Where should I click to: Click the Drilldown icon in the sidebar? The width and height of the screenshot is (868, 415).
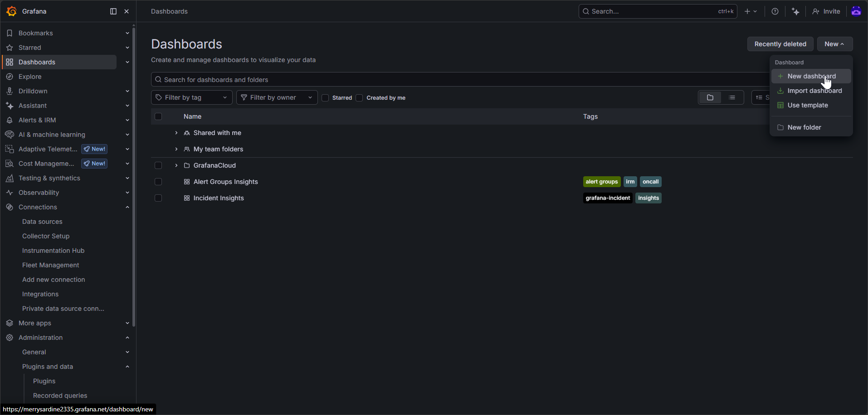[10, 91]
